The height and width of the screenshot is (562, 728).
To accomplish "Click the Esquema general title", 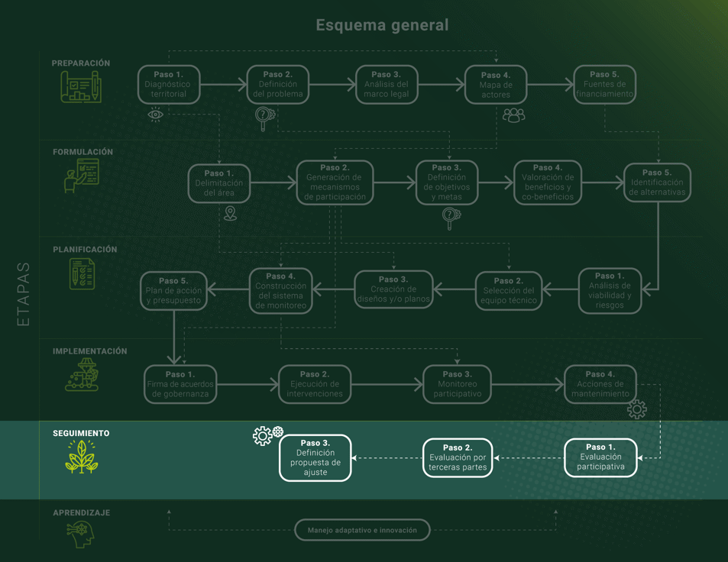I will [x=382, y=25].
